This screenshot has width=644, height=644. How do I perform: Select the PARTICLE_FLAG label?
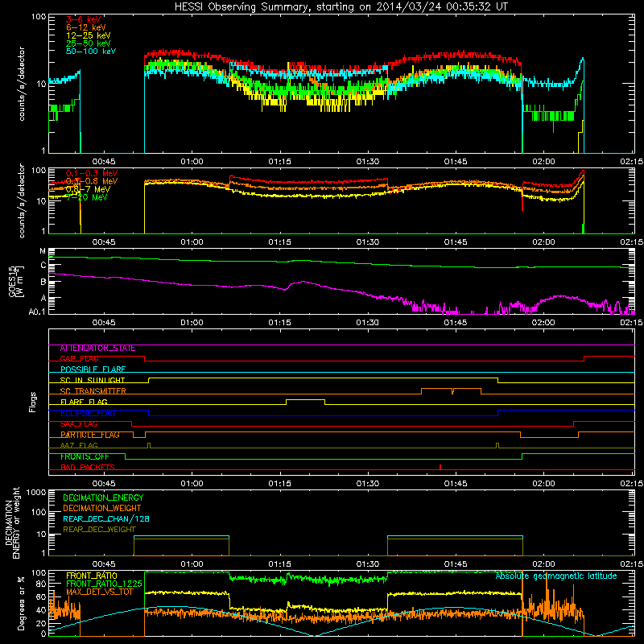89,435
